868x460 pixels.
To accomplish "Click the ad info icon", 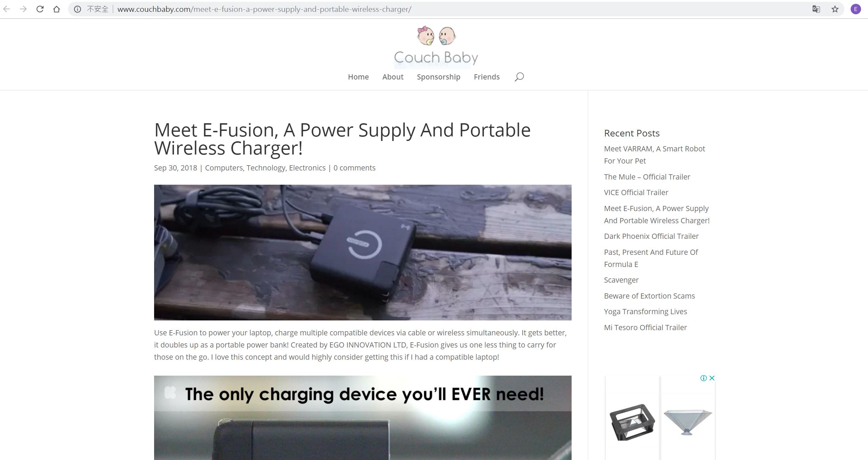I will 703,378.
